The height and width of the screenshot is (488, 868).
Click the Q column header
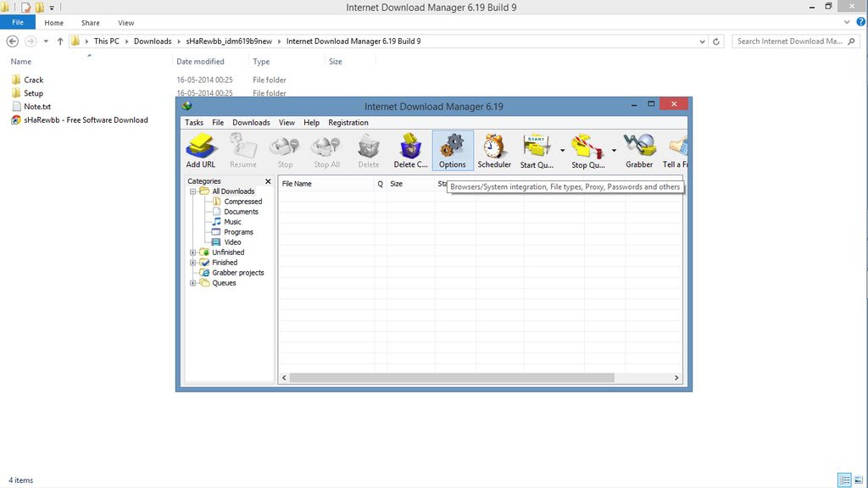[x=381, y=184]
